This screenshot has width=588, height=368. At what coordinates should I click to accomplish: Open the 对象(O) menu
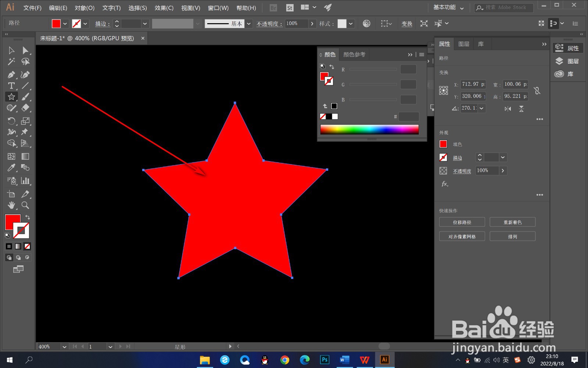pos(85,8)
